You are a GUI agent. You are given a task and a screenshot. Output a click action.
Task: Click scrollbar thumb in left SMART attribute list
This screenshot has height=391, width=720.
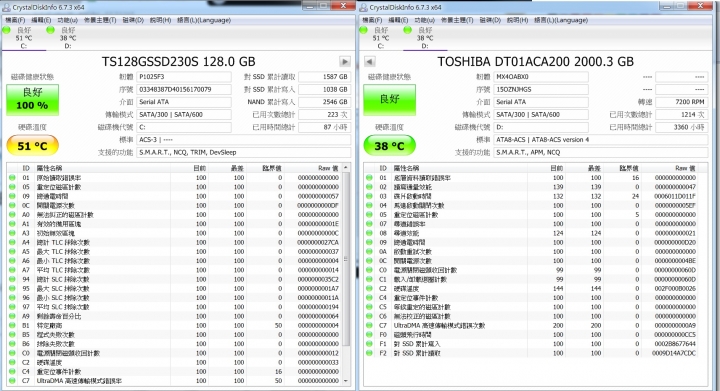coord(345,259)
